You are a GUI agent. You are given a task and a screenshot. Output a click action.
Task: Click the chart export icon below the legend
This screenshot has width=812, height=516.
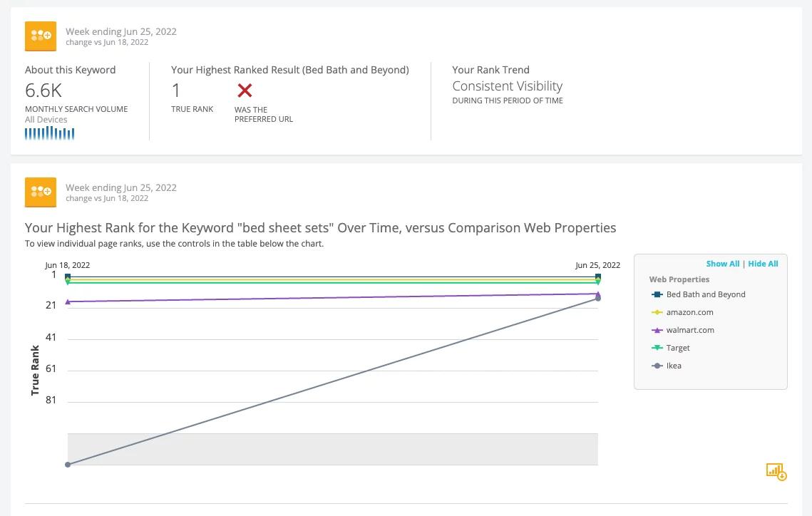776,471
